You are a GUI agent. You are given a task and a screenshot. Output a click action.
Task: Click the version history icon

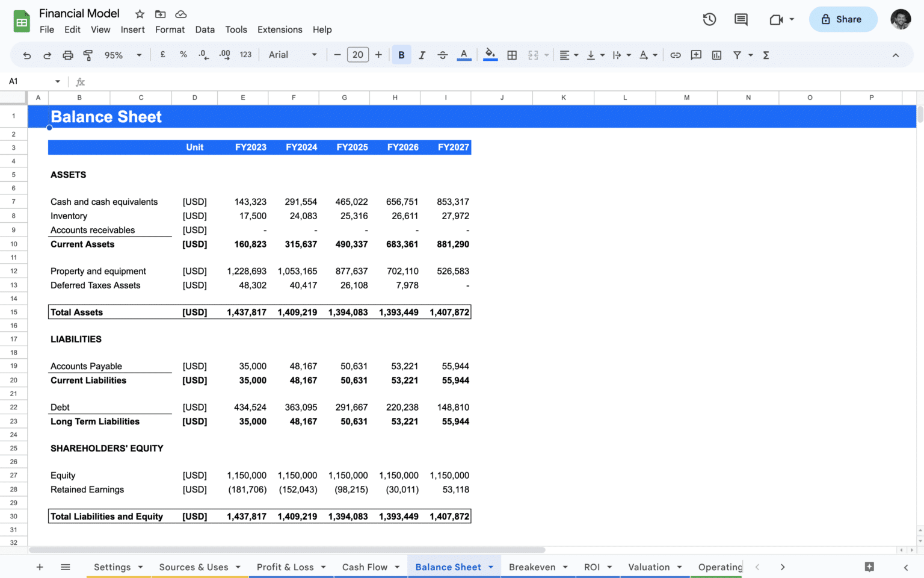point(709,19)
